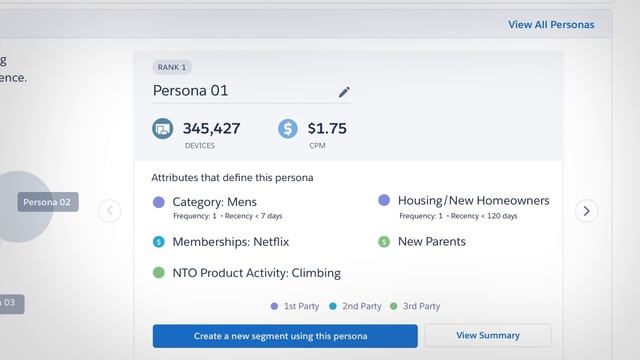Click the CPM label
The width and height of the screenshot is (640, 360).
pyautogui.click(x=317, y=146)
